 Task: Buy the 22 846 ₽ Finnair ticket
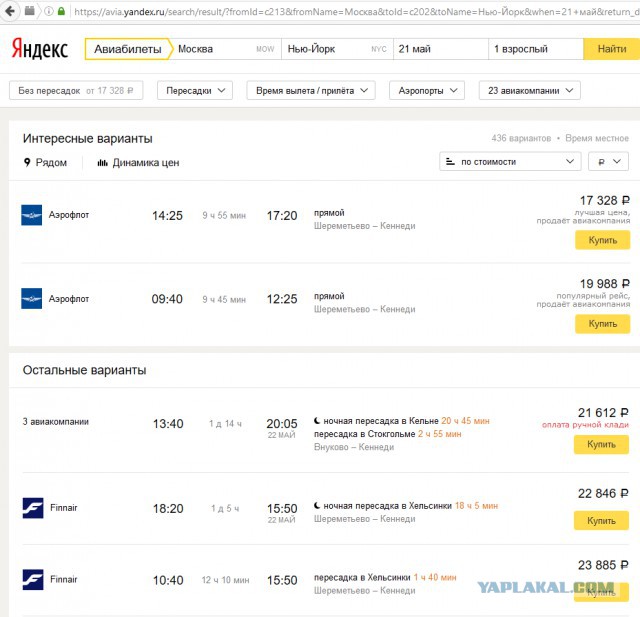click(x=601, y=520)
